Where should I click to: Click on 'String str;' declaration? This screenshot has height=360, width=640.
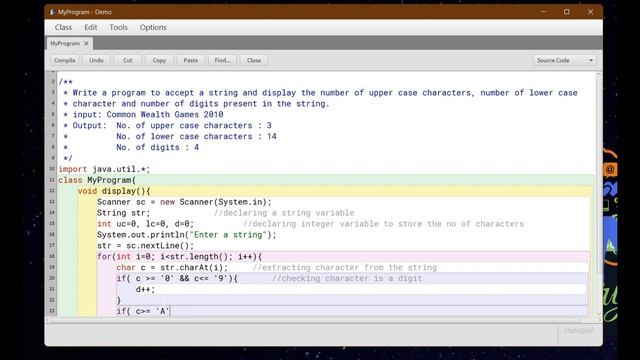(123, 213)
